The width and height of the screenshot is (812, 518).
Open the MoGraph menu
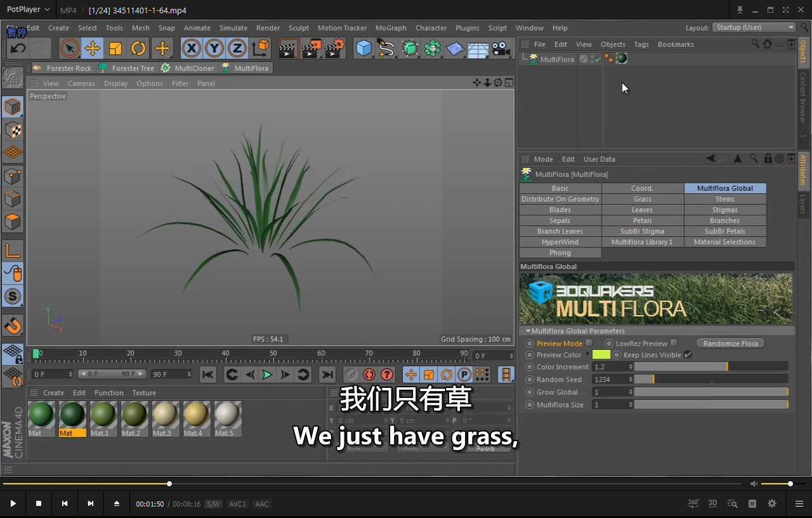coord(391,28)
